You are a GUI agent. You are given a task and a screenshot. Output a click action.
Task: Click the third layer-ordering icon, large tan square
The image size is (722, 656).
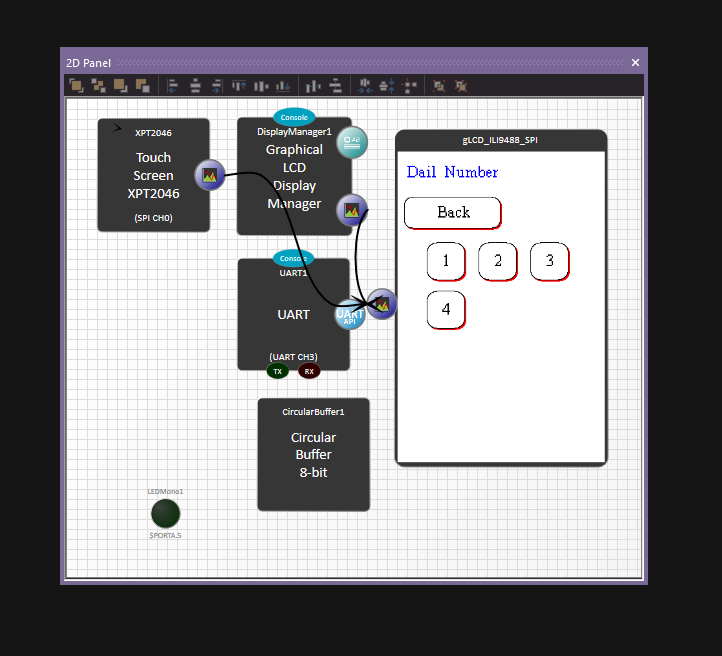121,86
